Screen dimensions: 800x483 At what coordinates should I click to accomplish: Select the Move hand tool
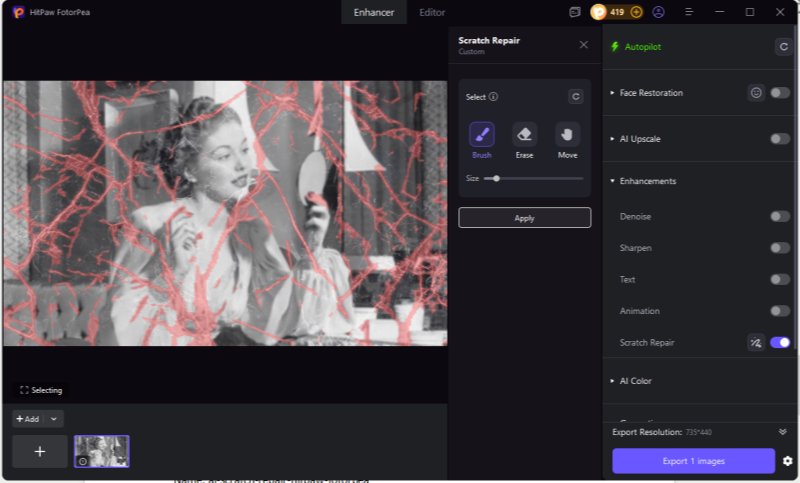click(x=567, y=135)
